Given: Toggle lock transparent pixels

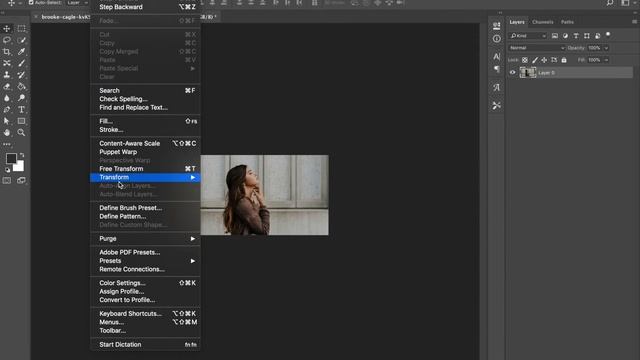Looking at the screenshot, I should [x=525, y=60].
